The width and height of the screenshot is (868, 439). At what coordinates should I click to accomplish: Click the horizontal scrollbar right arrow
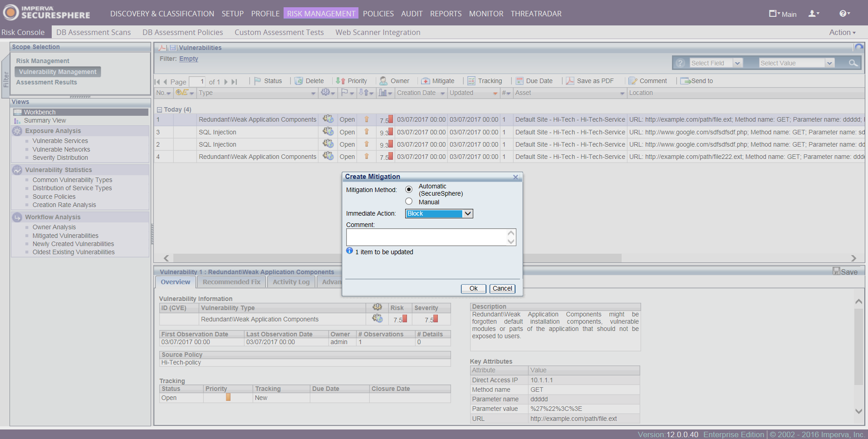(x=853, y=258)
